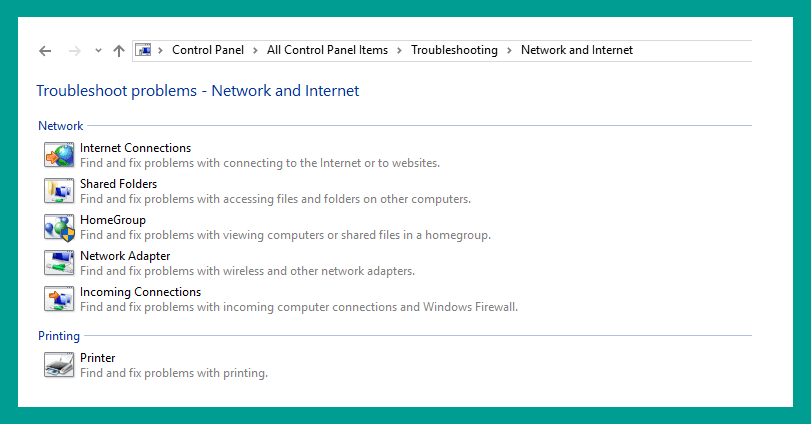This screenshot has height=424, width=811.
Task: Click the Network Adapter text link
Action: [x=125, y=256]
